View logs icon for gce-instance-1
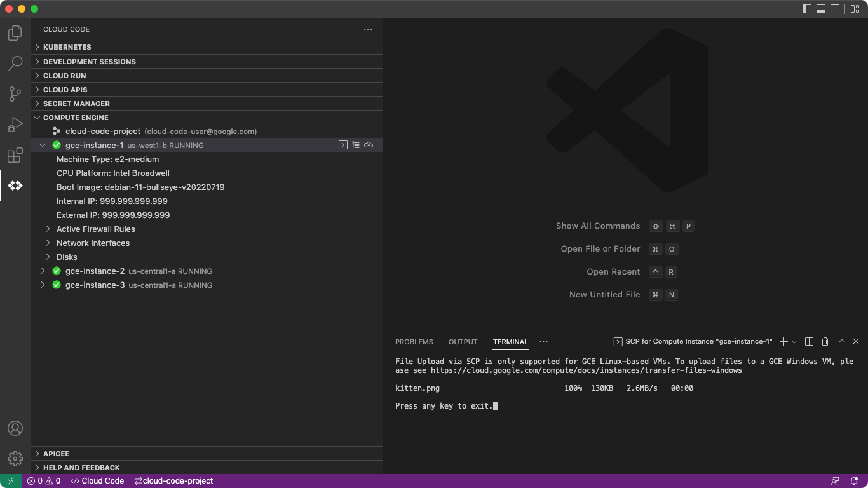 (x=356, y=146)
